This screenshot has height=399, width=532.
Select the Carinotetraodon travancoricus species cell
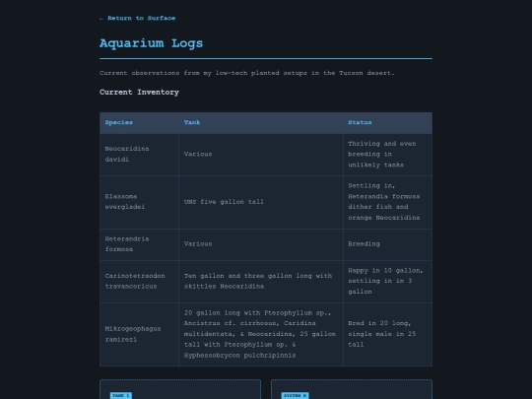(139, 281)
